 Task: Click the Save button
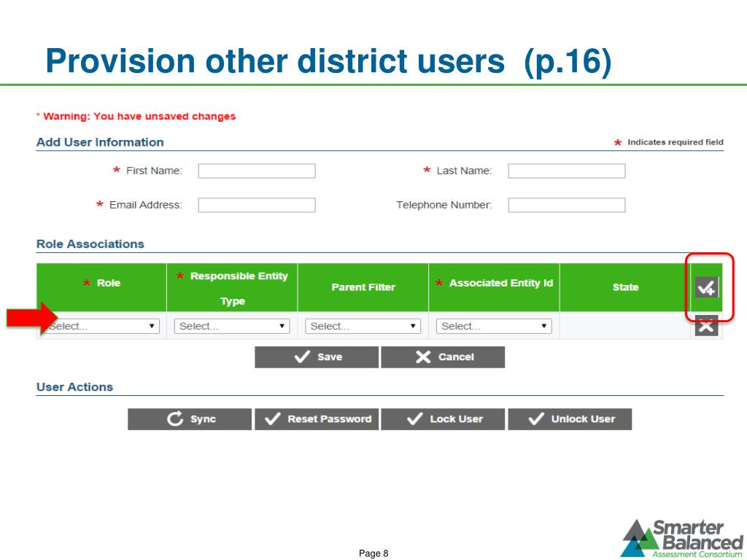pos(317,357)
